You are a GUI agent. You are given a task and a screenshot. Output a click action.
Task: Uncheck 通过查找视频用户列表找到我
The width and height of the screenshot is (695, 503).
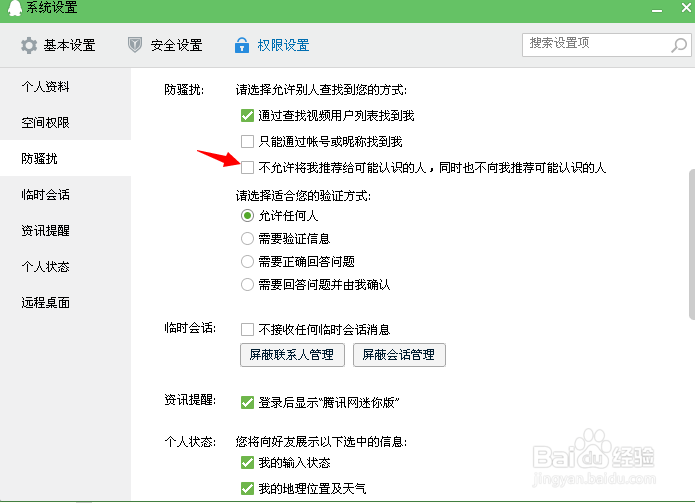pyautogui.click(x=247, y=116)
